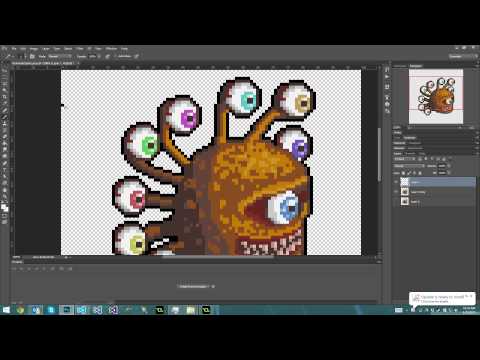Open status bar document info arrow
Screen dimensions: 480x360
point(66,257)
